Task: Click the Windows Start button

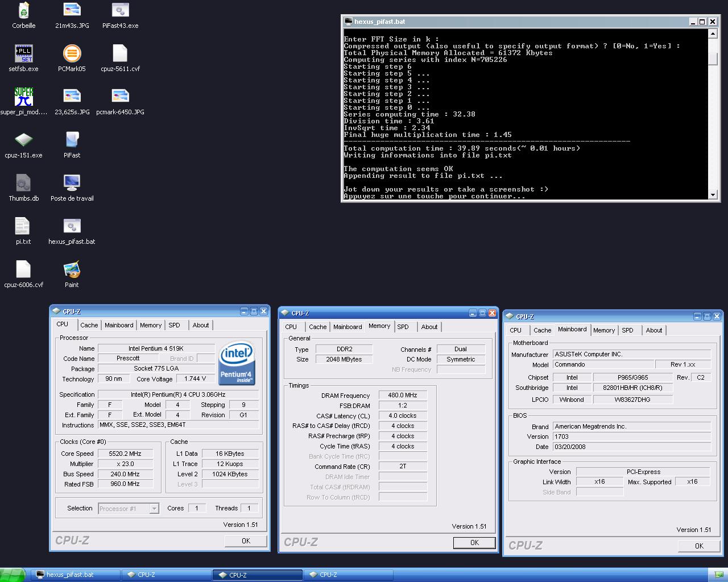Action: coord(13,575)
